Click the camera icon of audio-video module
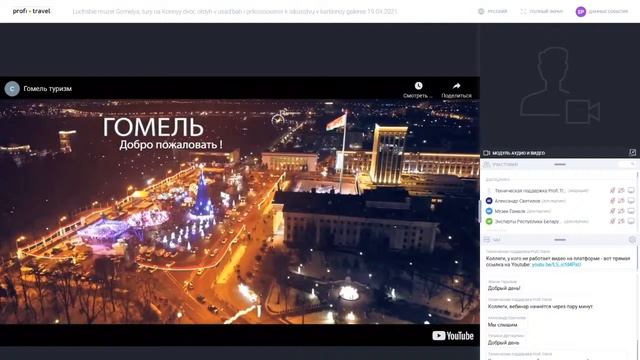The width and height of the screenshot is (640, 360). 487,153
